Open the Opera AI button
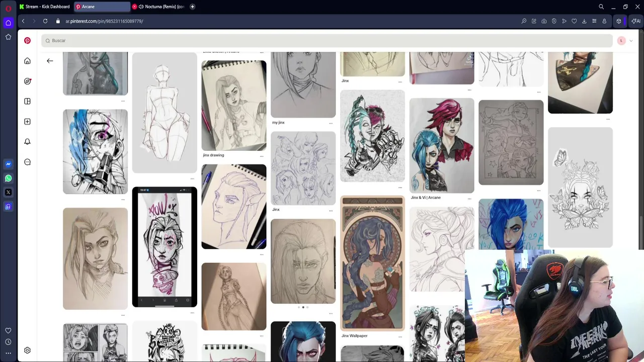644x362 pixels. (x=635, y=21)
